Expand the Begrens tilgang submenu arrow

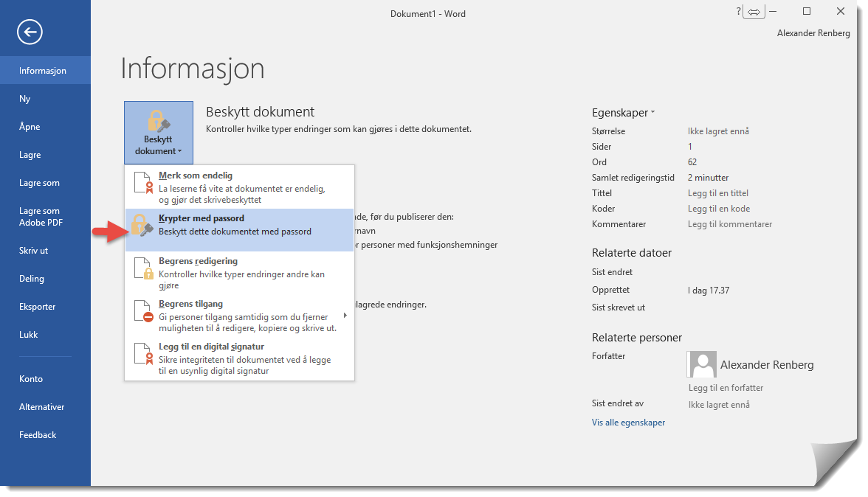click(x=345, y=316)
